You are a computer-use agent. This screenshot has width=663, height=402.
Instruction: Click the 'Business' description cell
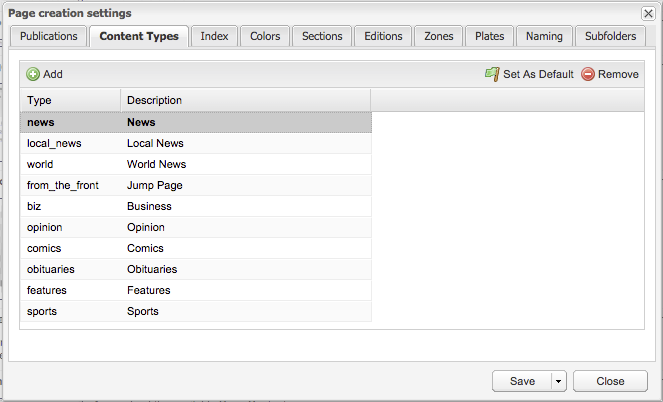click(x=246, y=206)
